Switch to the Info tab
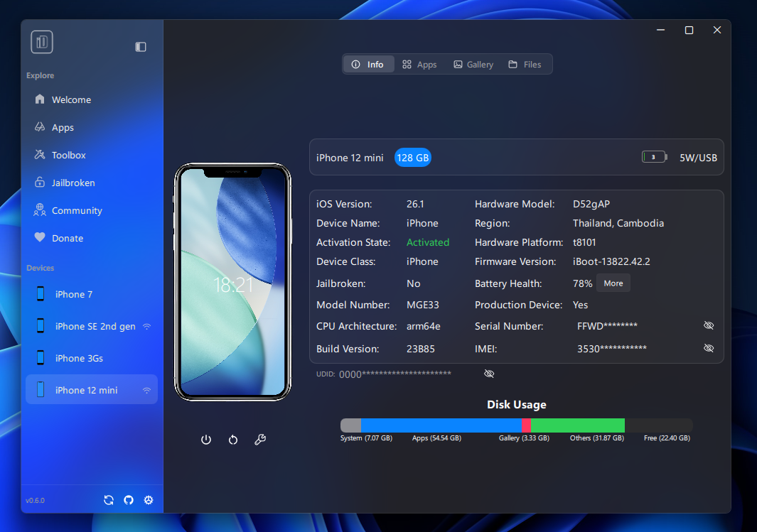The image size is (757, 532). [368, 64]
